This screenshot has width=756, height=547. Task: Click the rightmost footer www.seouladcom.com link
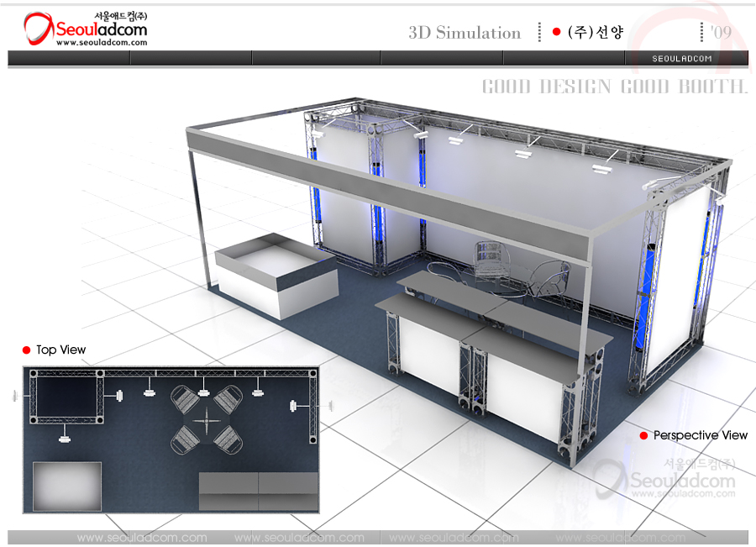(x=620, y=538)
